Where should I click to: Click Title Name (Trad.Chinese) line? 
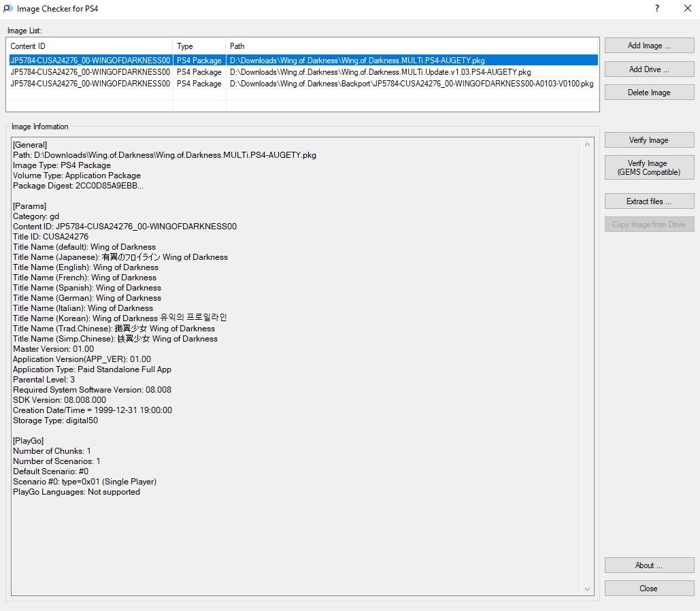point(114,328)
